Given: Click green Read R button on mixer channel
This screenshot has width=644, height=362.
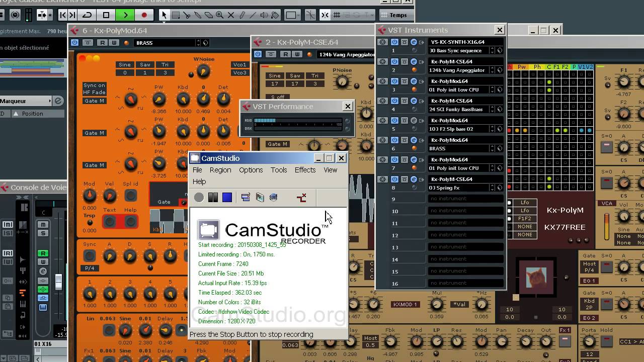Looking at the screenshot, I should click(x=43, y=253).
